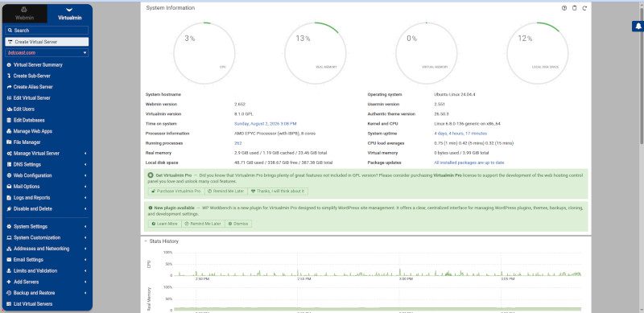Click the Real Memory 13% gauge
This screenshot has width=644, height=313.
pyautogui.click(x=316, y=53)
